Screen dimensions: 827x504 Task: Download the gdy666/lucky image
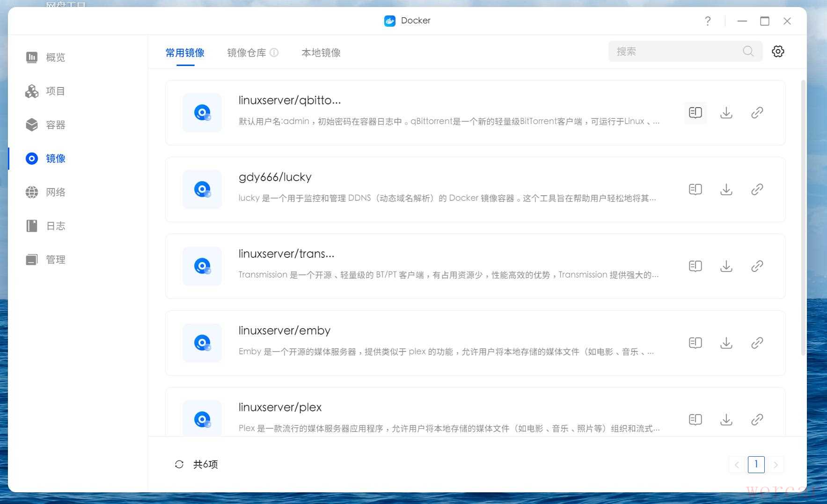(x=726, y=190)
